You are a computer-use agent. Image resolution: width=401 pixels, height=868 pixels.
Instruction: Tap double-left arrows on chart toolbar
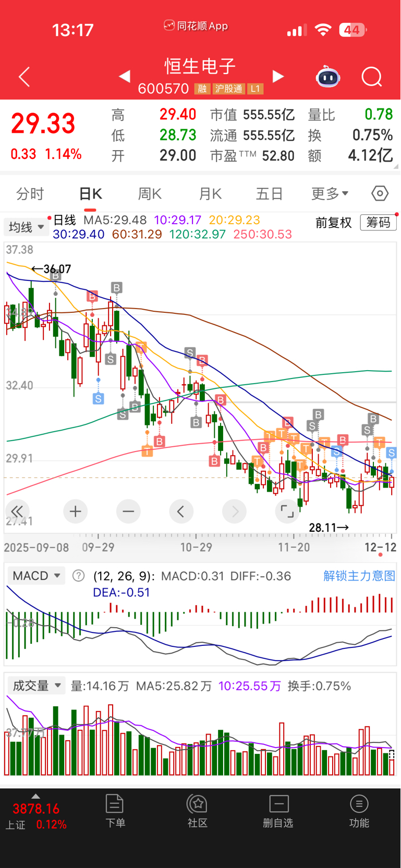pos(17,511)
